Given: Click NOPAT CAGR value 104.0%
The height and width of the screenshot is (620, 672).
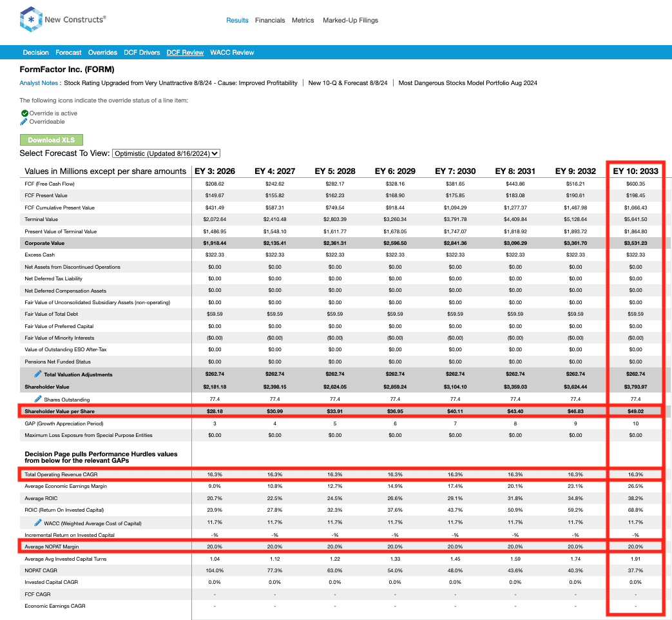Looking at the screenshot, I should click(x=215, y=570).
